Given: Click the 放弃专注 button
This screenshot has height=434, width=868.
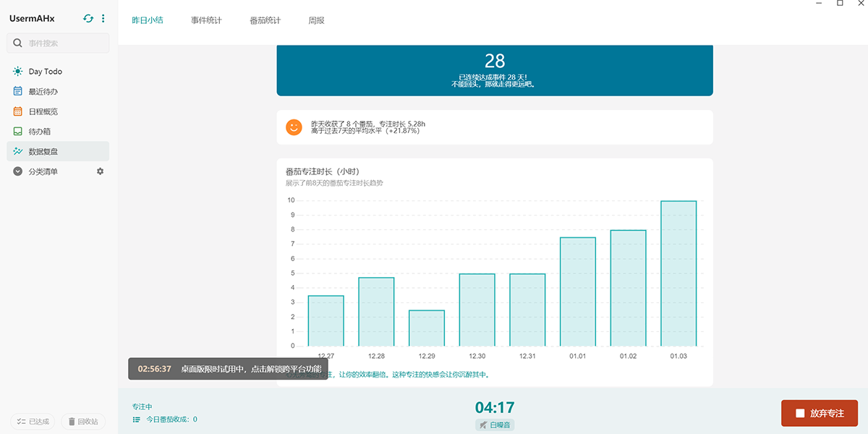Looking at the screenshot, I should click(x=819, y=413).
